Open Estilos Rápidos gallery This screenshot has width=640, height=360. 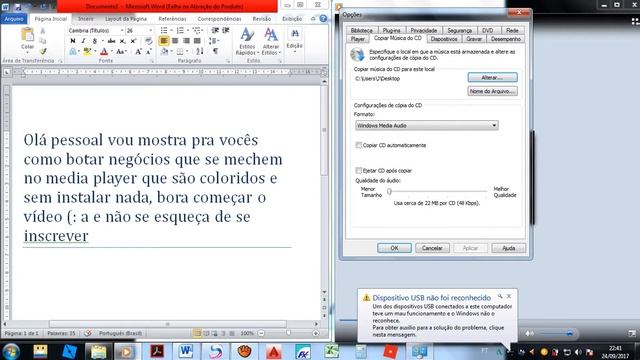[247, 41]
